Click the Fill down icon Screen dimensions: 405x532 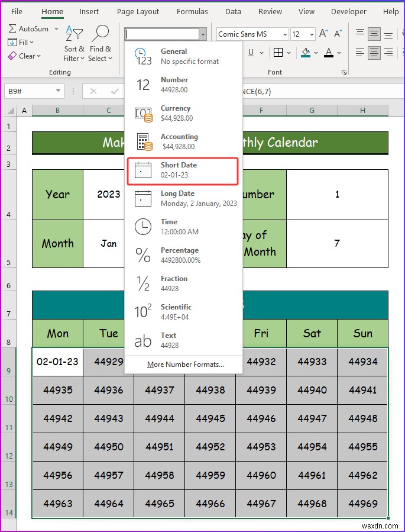click(x=12, y=43)
